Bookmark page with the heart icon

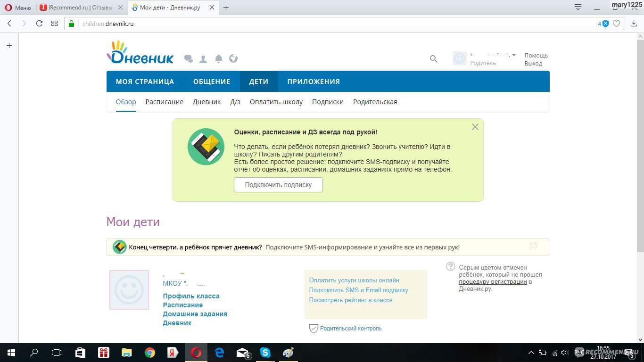pyautogui.click(x=616, y=24)
